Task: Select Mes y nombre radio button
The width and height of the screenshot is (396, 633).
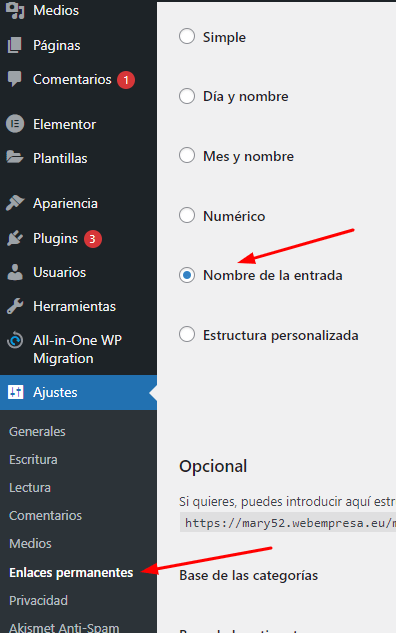Action: tap(187, 155)
